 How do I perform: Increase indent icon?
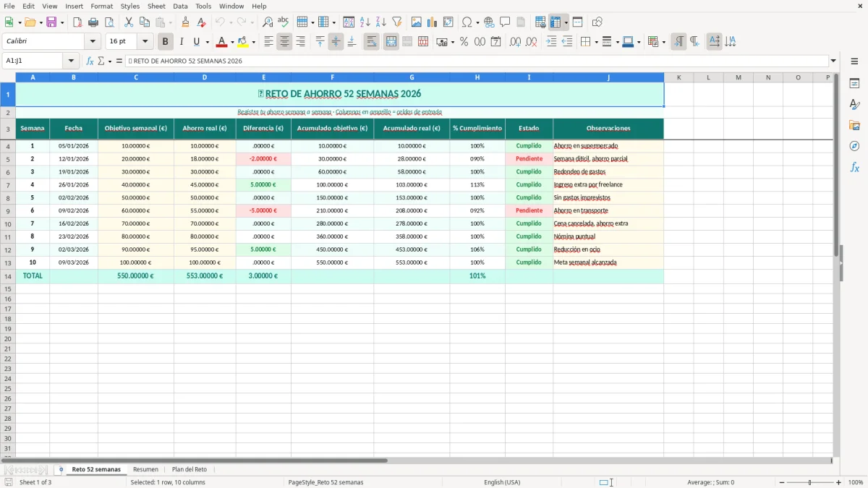click(x=551, y=42)
